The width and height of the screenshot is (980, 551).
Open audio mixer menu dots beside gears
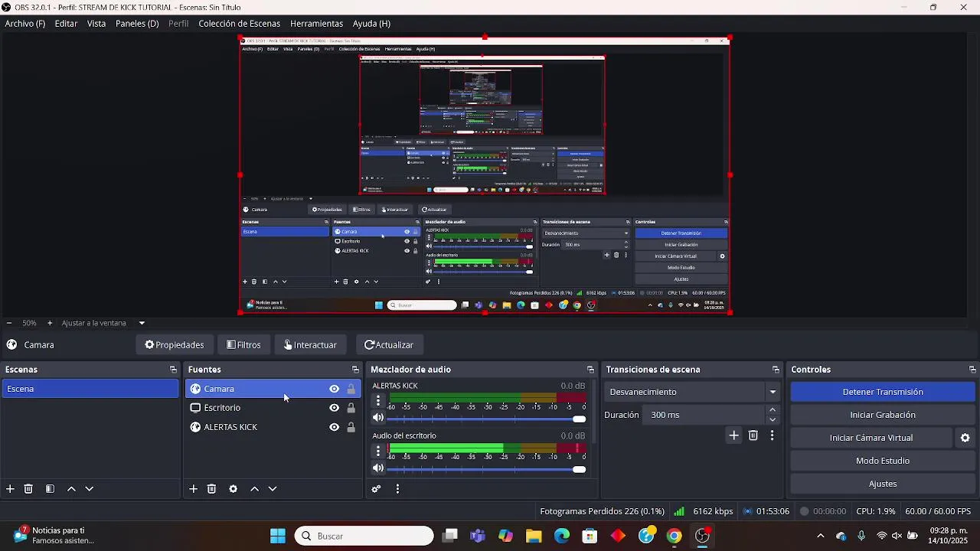tap(397, 489)
